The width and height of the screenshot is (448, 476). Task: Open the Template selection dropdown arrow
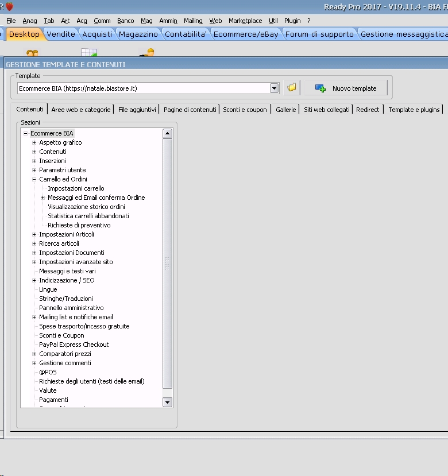(x=274, y=88)
